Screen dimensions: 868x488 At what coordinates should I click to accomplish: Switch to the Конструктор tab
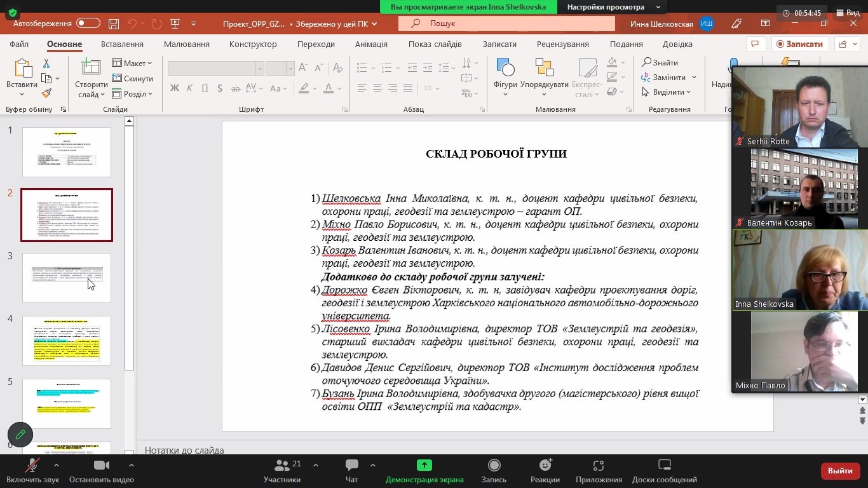pos(253,44)
